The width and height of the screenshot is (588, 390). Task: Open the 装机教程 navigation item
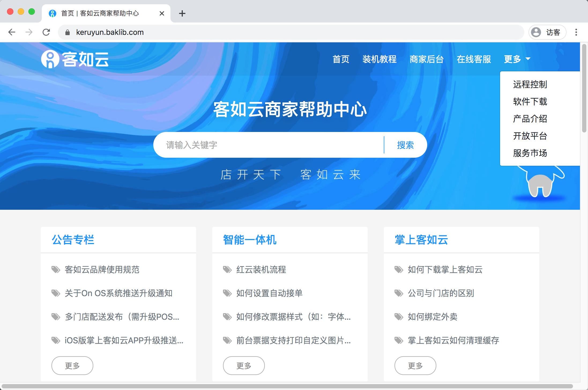379,59
